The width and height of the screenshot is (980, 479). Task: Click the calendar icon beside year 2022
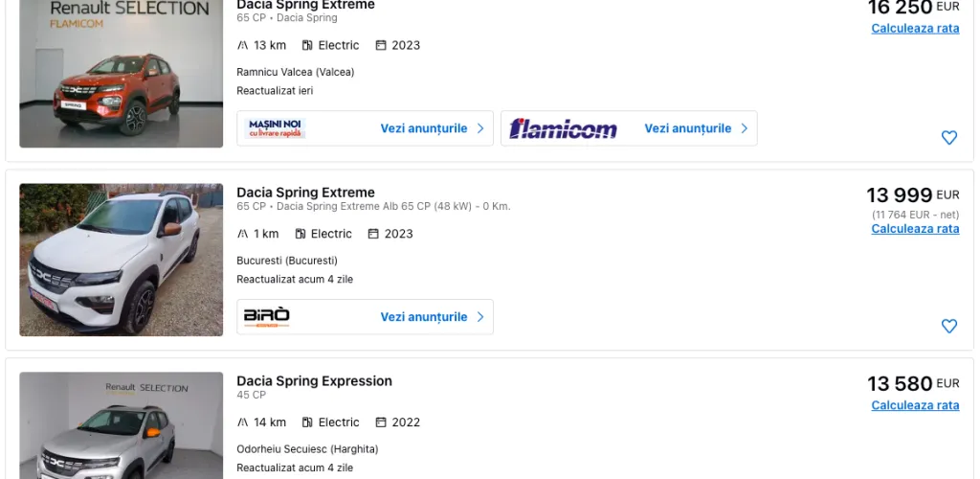pyautogui.click(x=381, y=422)
